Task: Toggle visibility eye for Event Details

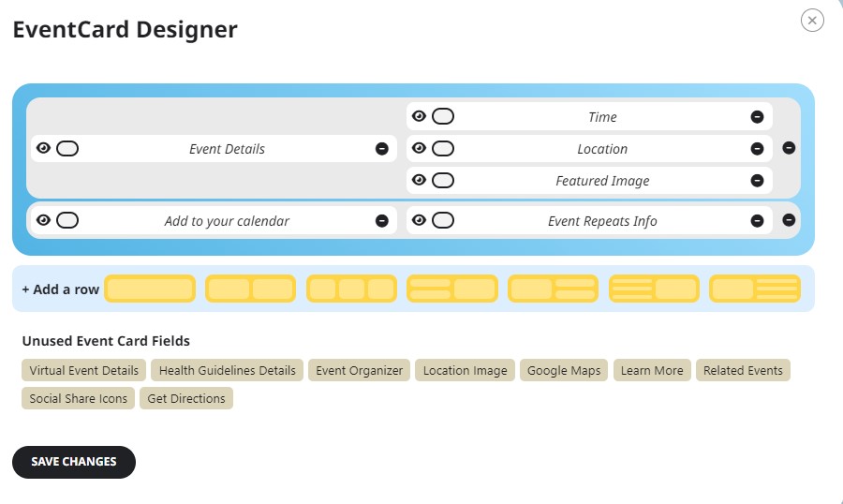Action: tap(43, 148)
